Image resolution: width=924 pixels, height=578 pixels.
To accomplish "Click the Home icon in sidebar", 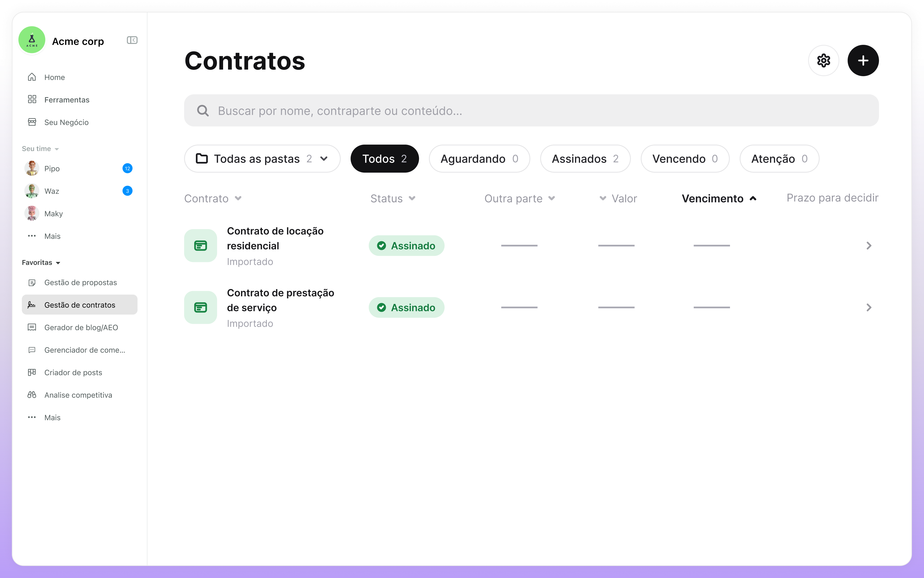I will (x=32, y=77).
